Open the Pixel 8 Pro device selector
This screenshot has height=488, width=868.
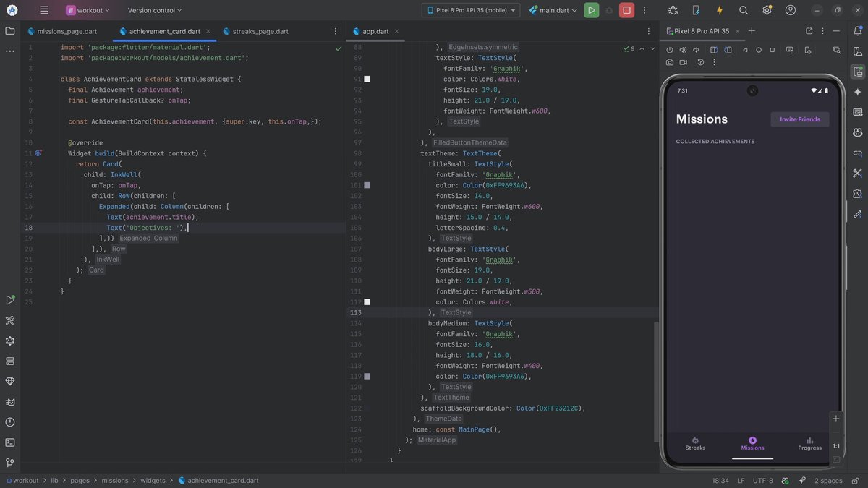471,10
